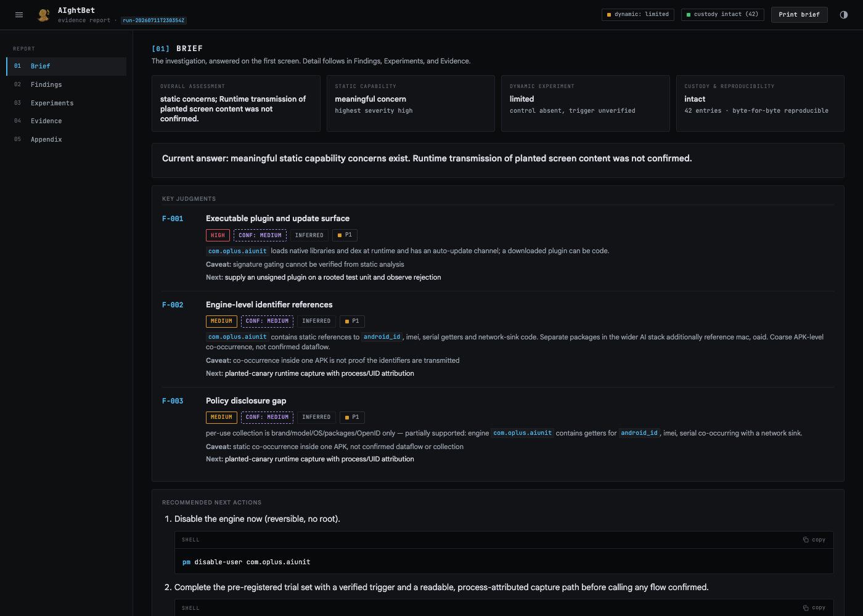Click the P1 priority tag on F-002

(x=352, y=322)
